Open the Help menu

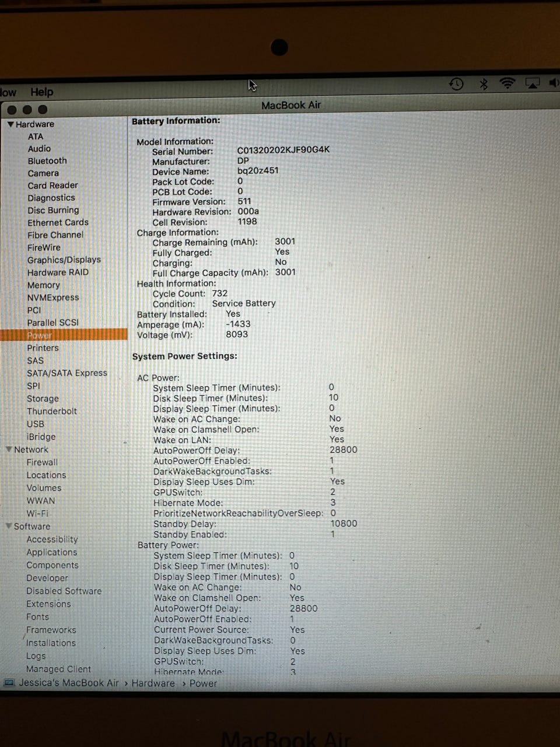click(x=41, y=92)
